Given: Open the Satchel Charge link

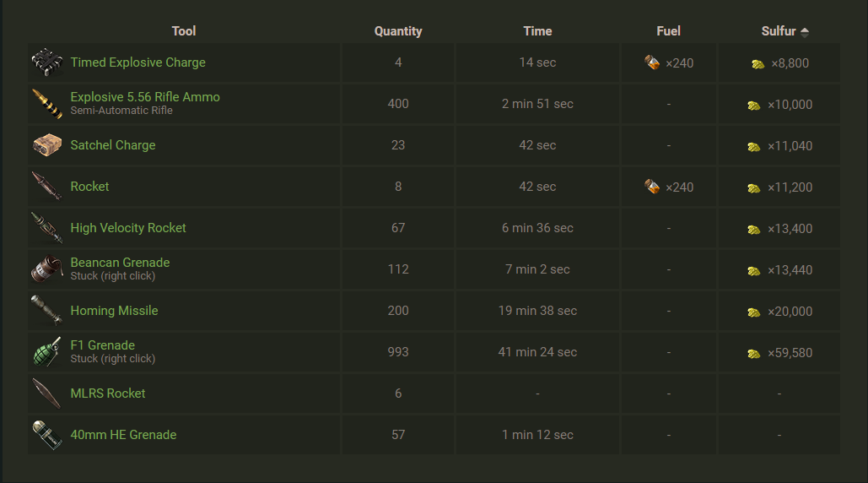Looking at the screenshot, I should pos(113,145).
